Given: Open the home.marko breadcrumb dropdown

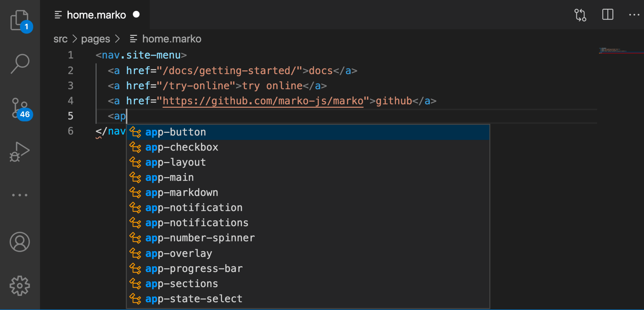Looking at the screenshot, I should [x=172, y=39].
